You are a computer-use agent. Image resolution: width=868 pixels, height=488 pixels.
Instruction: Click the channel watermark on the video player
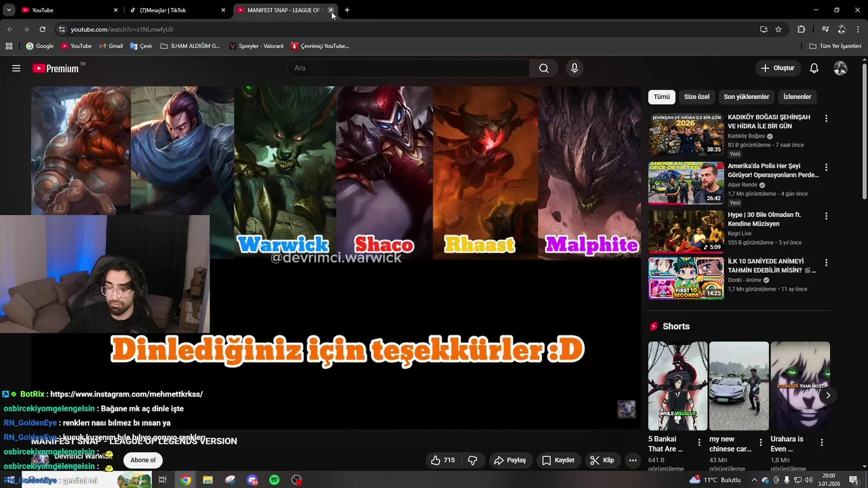tap(626, 409)
